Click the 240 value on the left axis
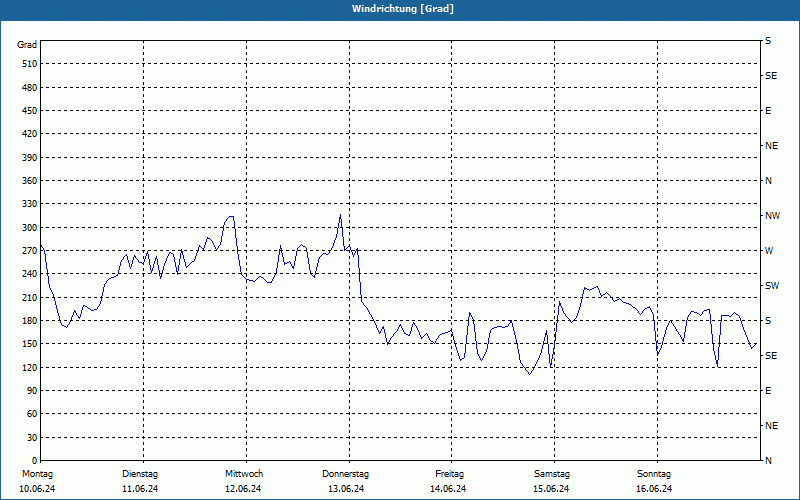 [30, 274]
